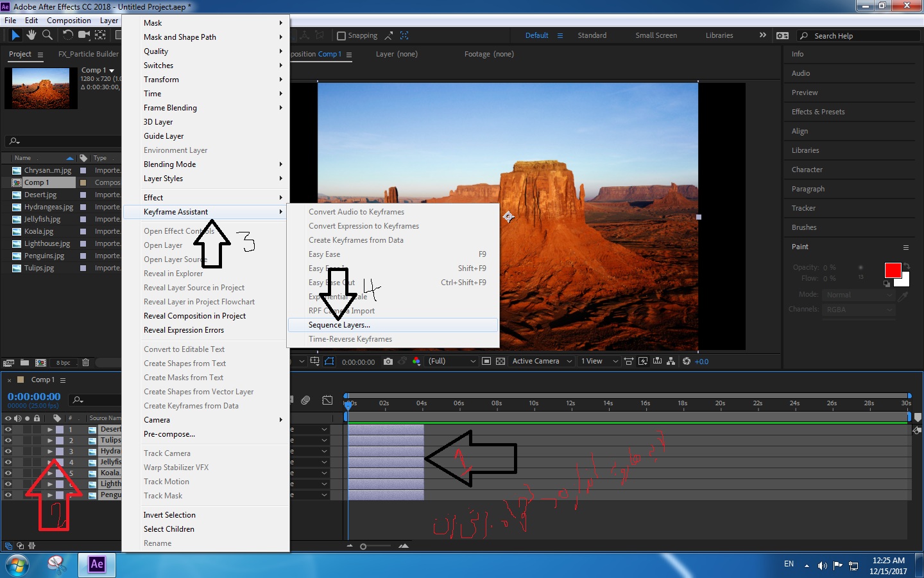Expand the Tulips layer properties triangle
This screenshot has width=924, height=578.
tap(49, 441)
